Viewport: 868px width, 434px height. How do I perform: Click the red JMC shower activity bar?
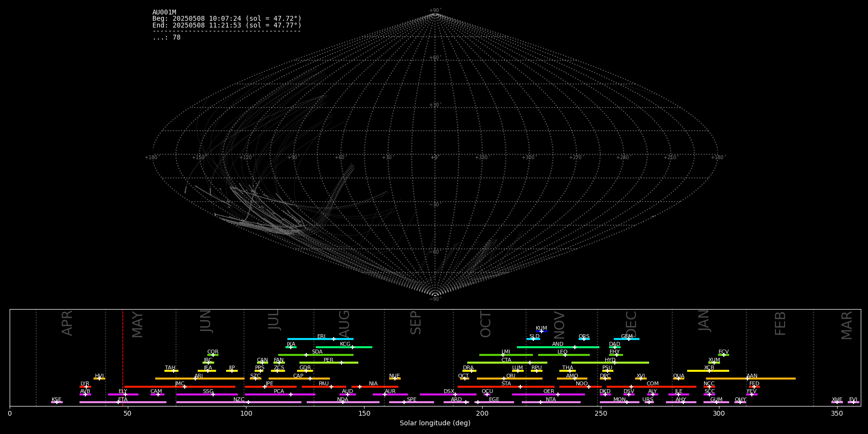[180, 387]
